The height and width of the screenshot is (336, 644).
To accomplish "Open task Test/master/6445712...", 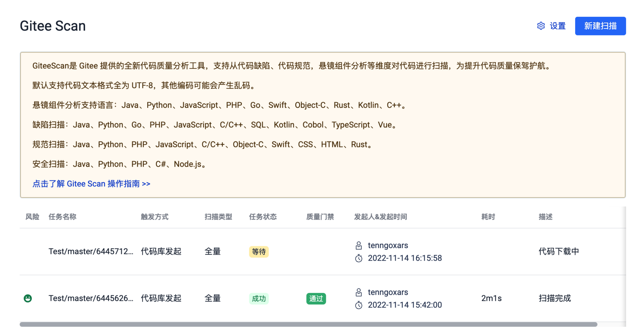I will click(91, 251).
